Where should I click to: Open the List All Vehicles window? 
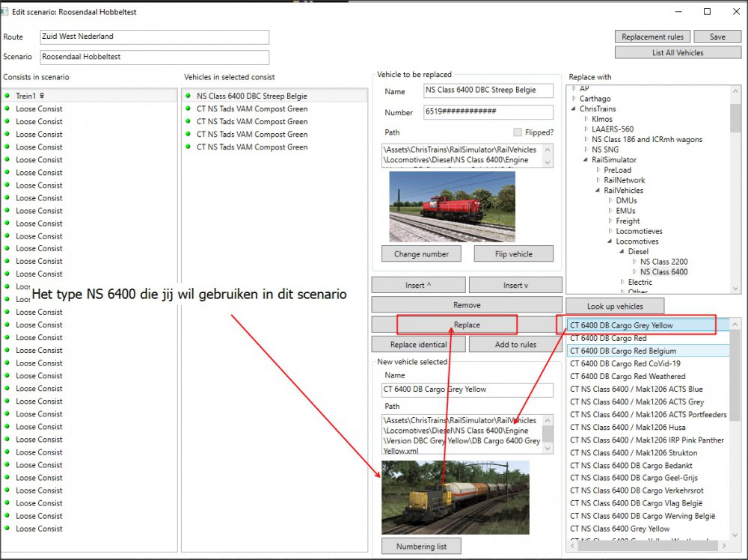pyautogui.click(x=678, y=52)
